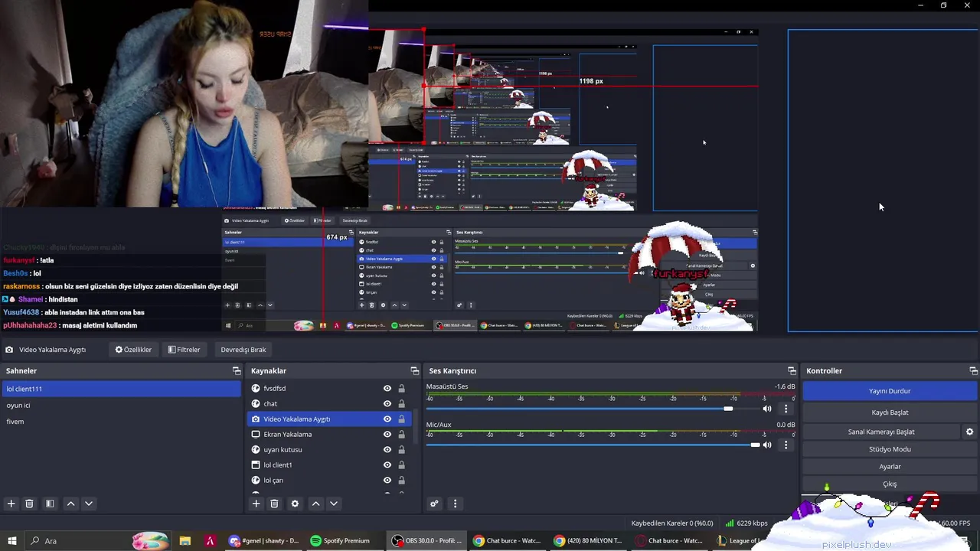Move scene down with arrow icon

point(89,504)
